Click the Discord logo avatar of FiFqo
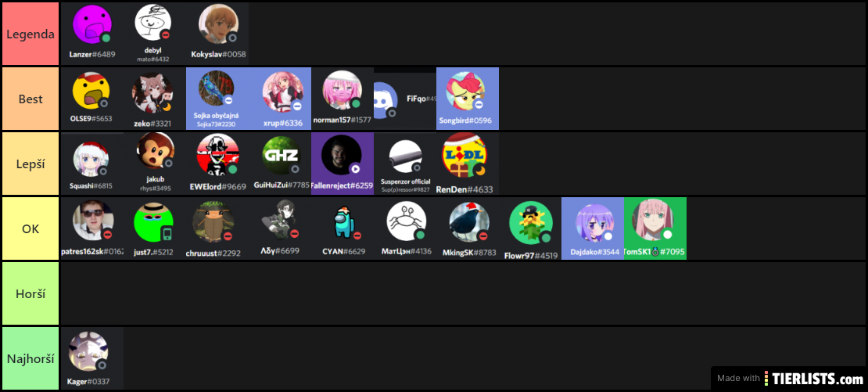Viewport: 868px width, 392px height. pyautogui.click(x=386, y=100)
